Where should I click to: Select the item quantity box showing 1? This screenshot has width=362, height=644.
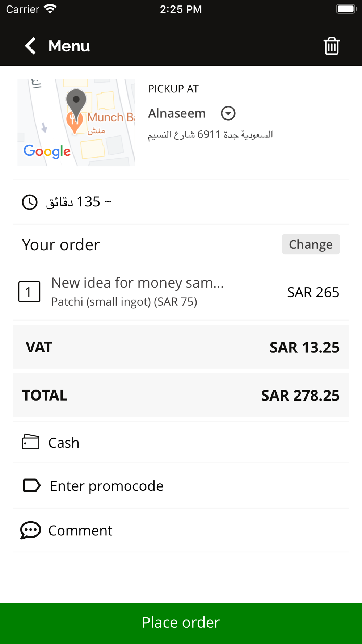[x=29, y=292]
